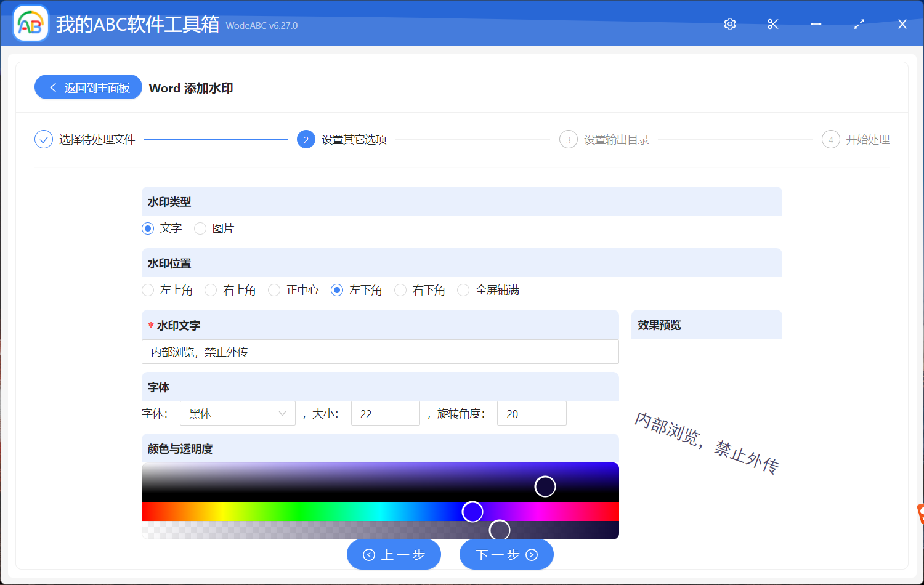Click the 下一步 button

506,554
